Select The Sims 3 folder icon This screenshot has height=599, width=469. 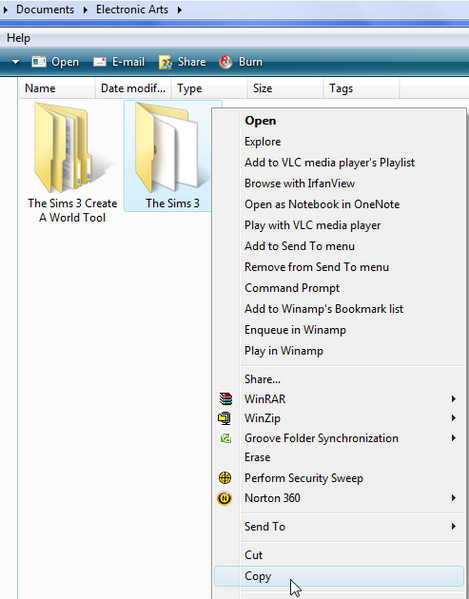coord(168,147)
